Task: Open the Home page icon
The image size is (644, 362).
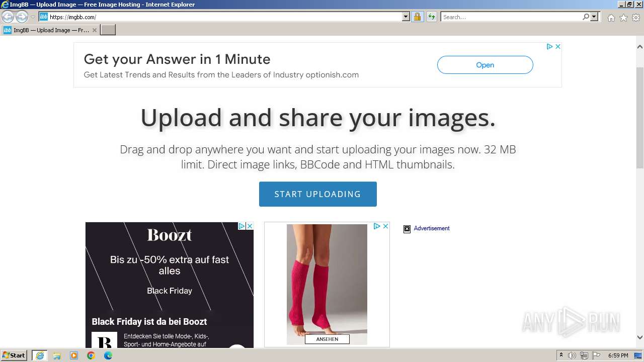Action: [x=611, y=18]
